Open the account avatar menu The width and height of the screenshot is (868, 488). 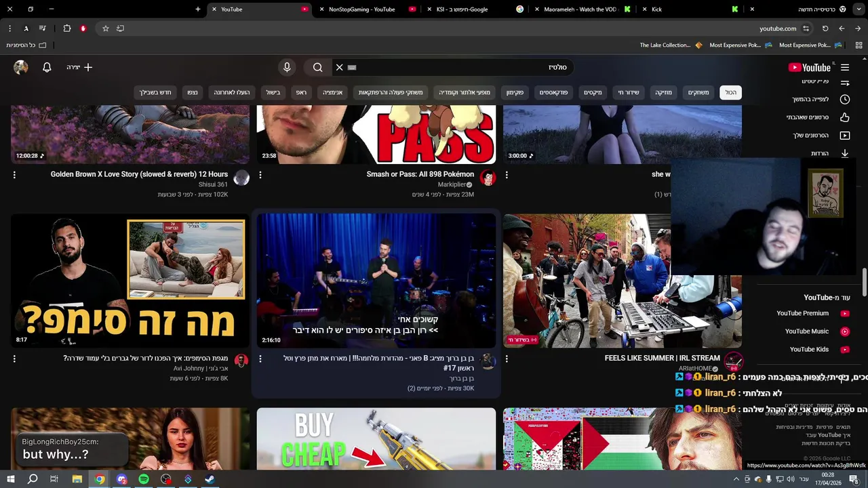(21, 67)
